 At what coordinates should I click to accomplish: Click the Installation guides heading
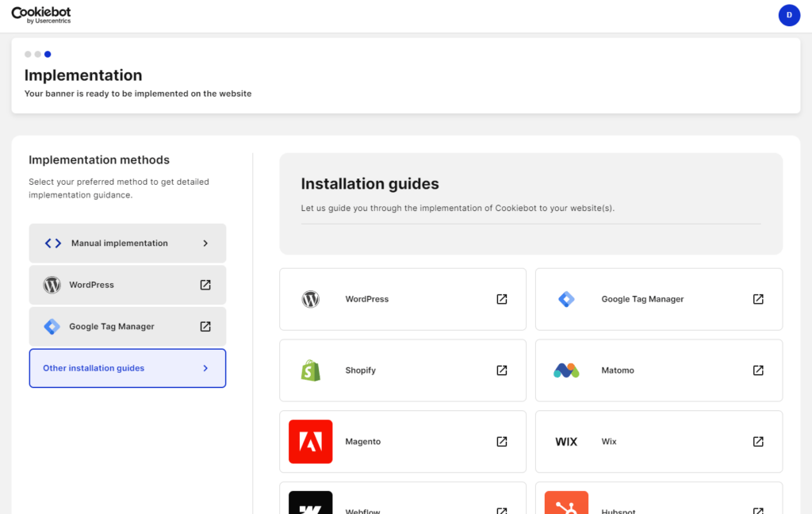tap(370, 184)
